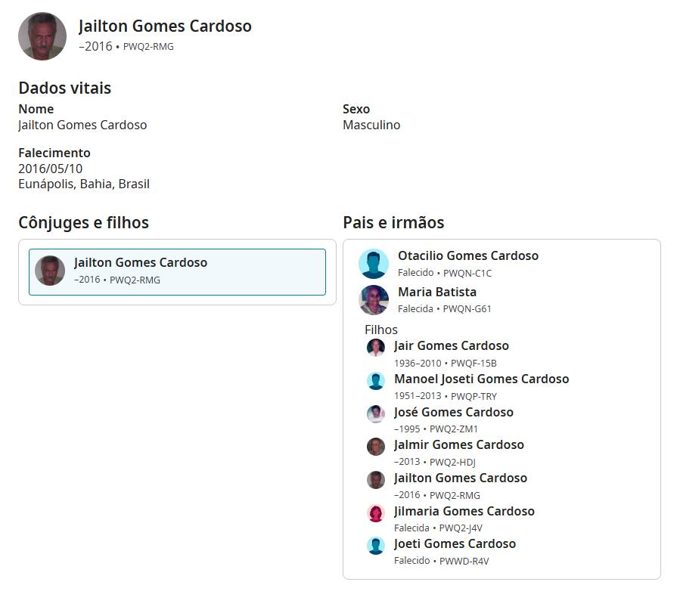Viewport: 680px width, 616px height.
Task: Click Maria Batista's portrait photo
Action: [374, 300]
